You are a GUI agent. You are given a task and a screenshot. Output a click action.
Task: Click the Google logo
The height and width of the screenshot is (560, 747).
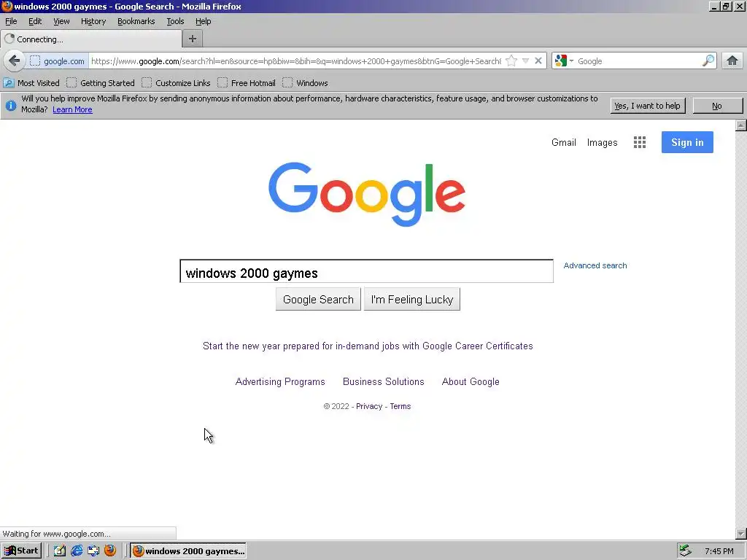tap(367, 194)
